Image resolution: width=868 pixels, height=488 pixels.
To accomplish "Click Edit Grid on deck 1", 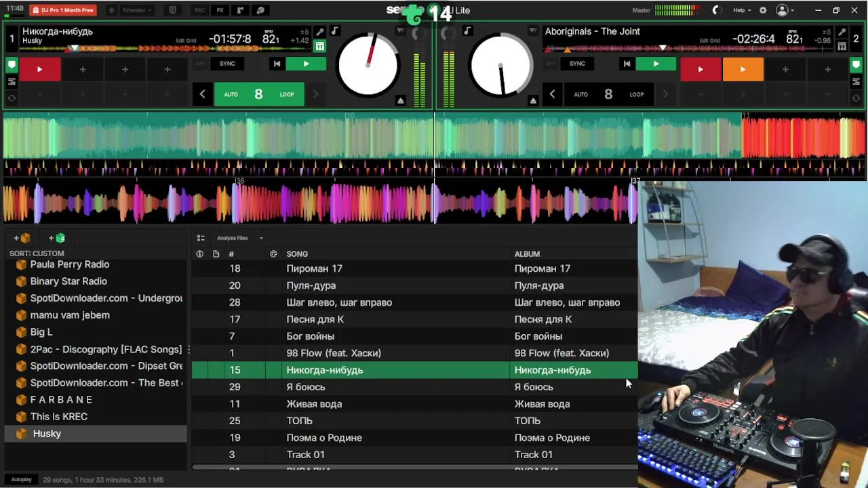I will 186,41.
